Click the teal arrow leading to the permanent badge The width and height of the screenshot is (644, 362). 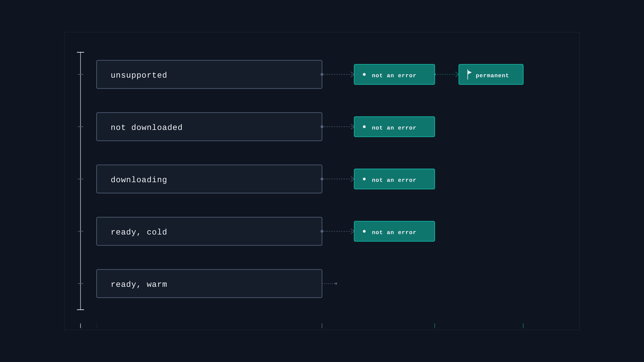point(447,75)
